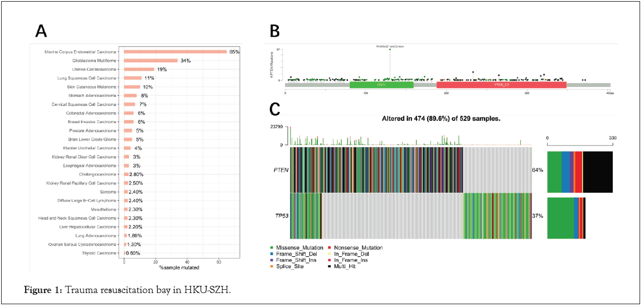Viewport: 644px width, 307px height.
Task: Select the Glioblastoma Multiforme 34% bar
Action: [151, 61]
